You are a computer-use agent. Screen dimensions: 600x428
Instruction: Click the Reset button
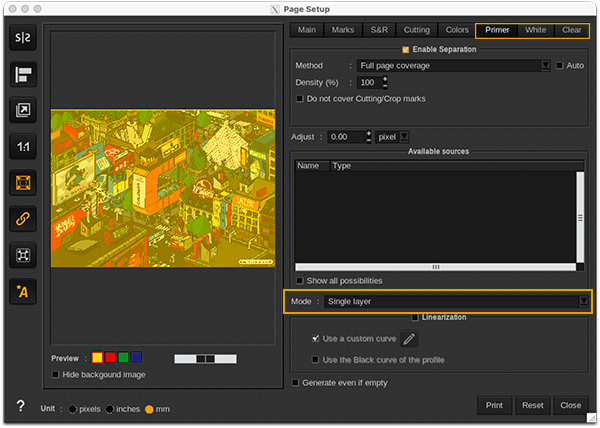532,405
